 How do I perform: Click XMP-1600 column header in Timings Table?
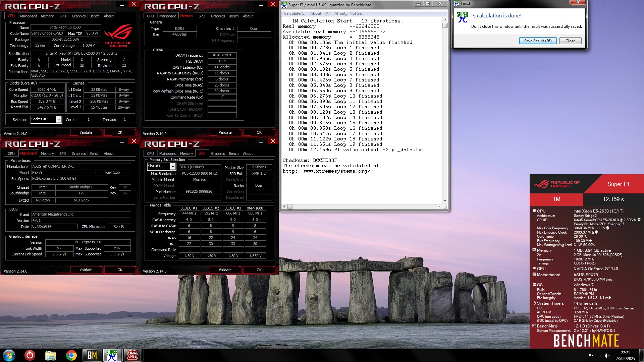tap(255, 208)
